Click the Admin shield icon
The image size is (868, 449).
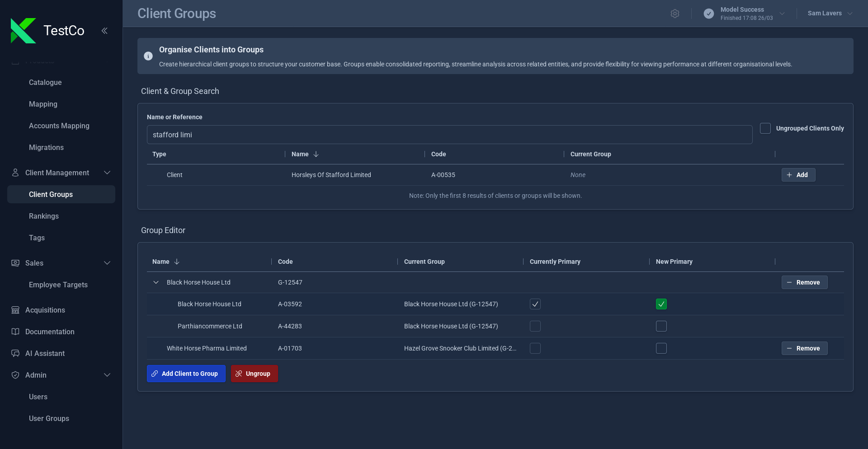pos(15,375)
